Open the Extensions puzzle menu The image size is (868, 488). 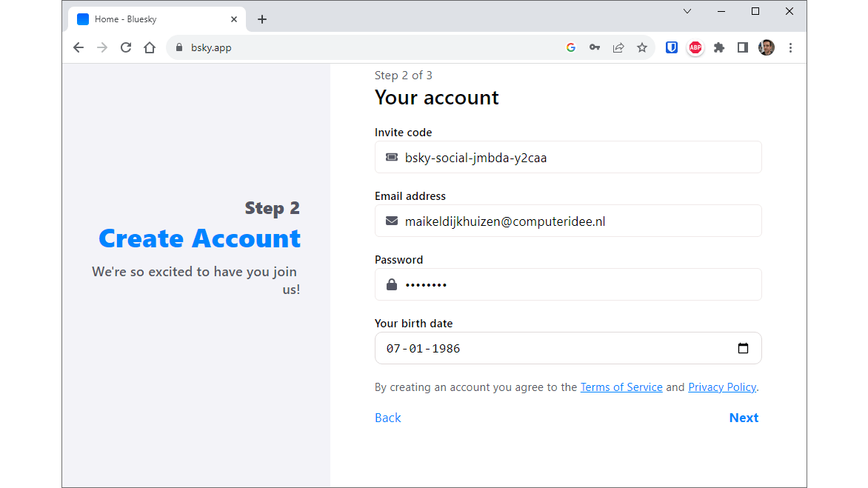[x=718, y=47]
